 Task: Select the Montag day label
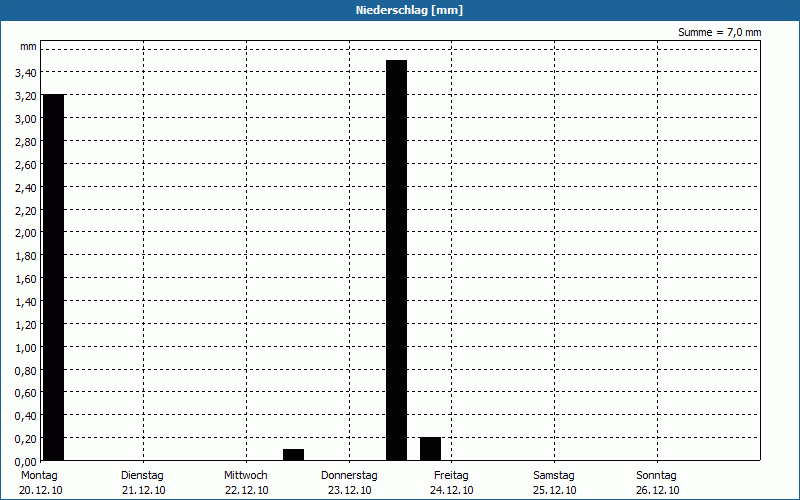[x=39, y=476]
